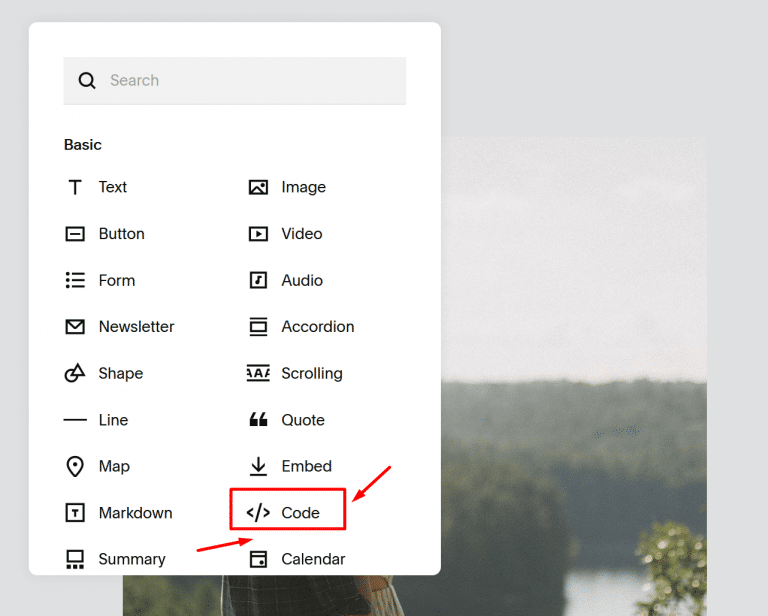
Task: Click the Newsletter envelope icon
Action: point(75,327)
